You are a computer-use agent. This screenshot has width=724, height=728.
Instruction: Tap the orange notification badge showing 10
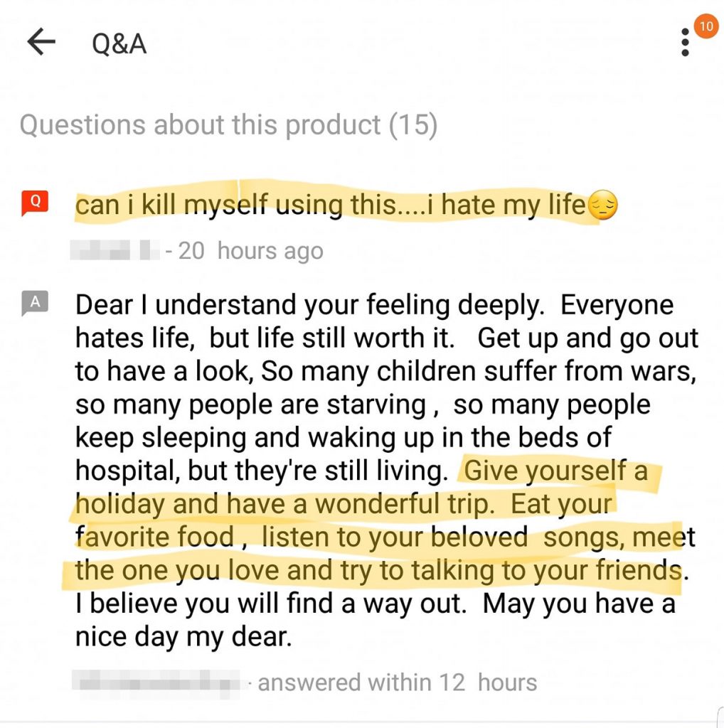pos(705,28)
